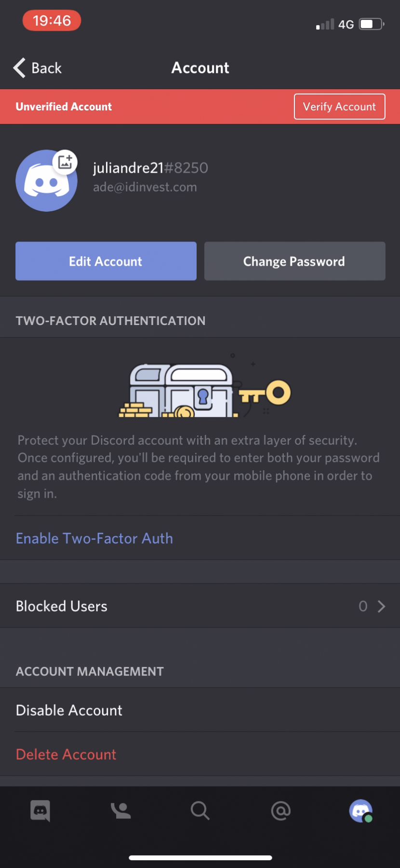Disable Account

click(x=69, y=710)
